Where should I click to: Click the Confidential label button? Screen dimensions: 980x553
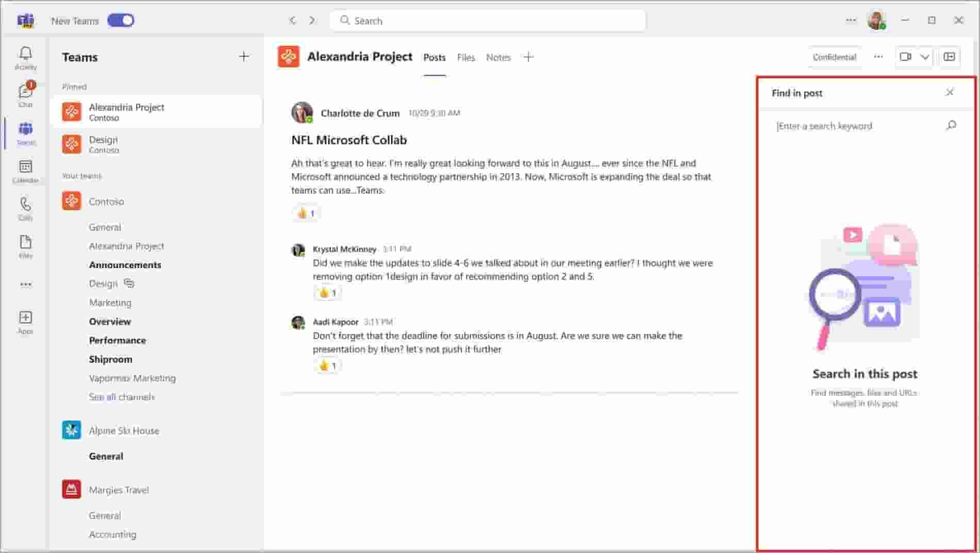(x=834, y=57)
